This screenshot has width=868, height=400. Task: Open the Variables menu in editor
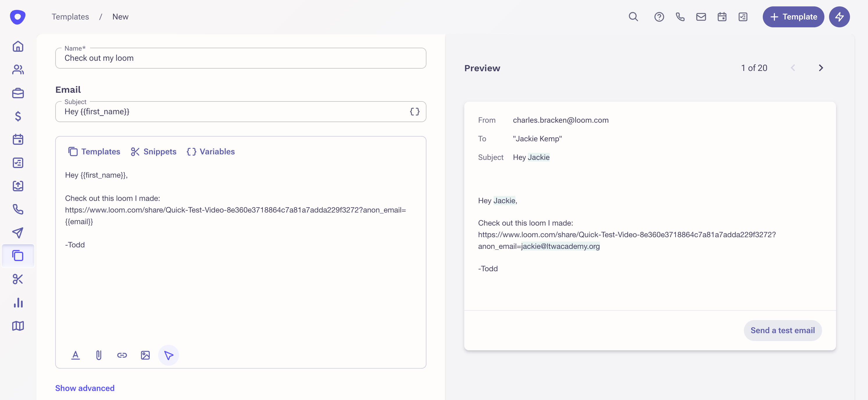pos(211,152)
